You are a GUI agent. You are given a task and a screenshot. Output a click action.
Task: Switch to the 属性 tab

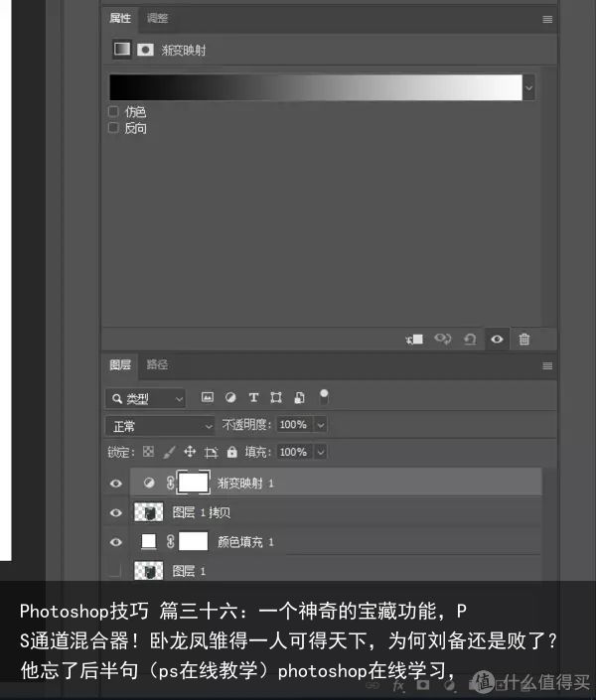point(120,18)
